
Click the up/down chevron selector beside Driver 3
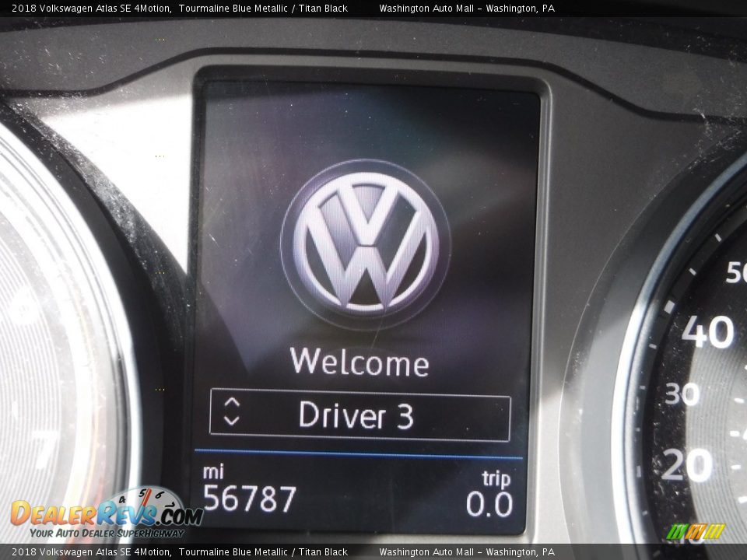tap(232, 411)
